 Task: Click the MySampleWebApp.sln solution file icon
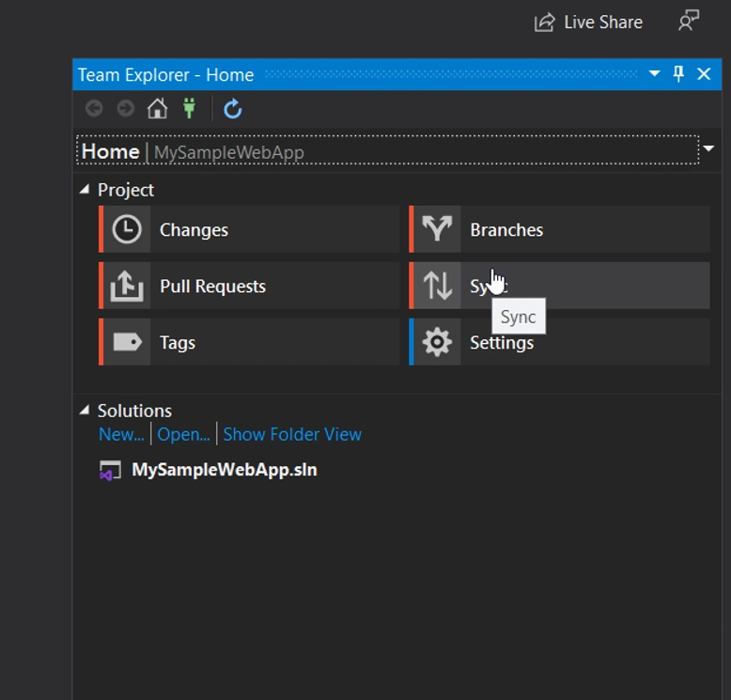click(x=110, y=470)
